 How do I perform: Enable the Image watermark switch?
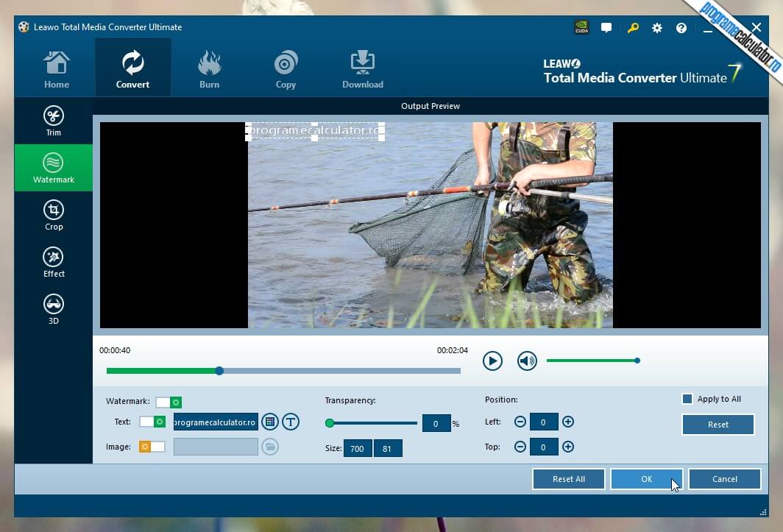pos(152,447)
